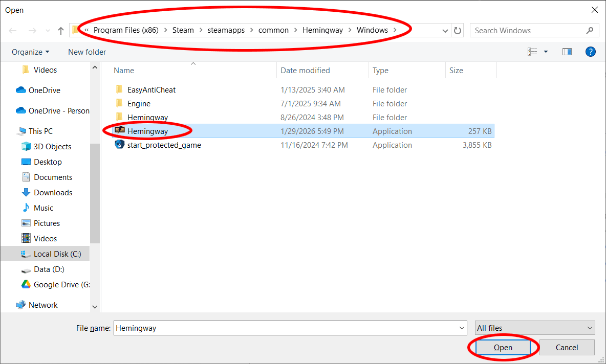Expand the address bar history dropdown
Viewport: 606px width, 364px height.
445,31
